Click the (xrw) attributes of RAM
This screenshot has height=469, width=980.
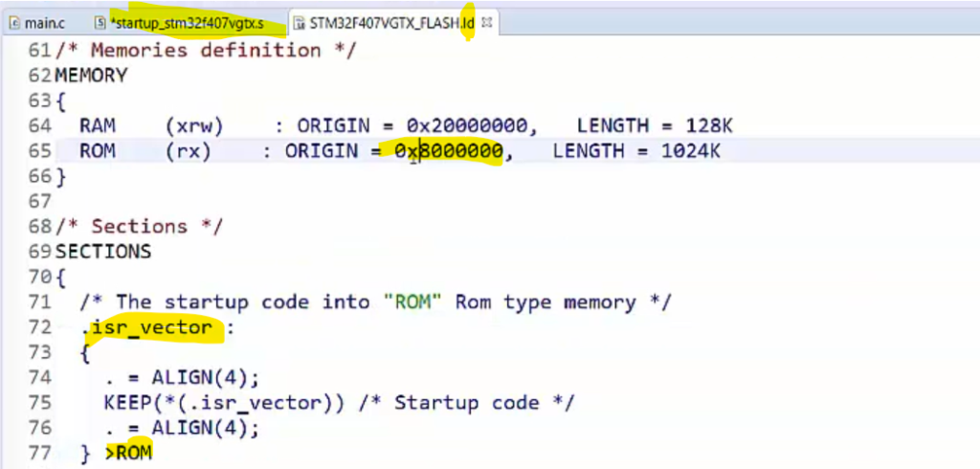click(193, 126)
